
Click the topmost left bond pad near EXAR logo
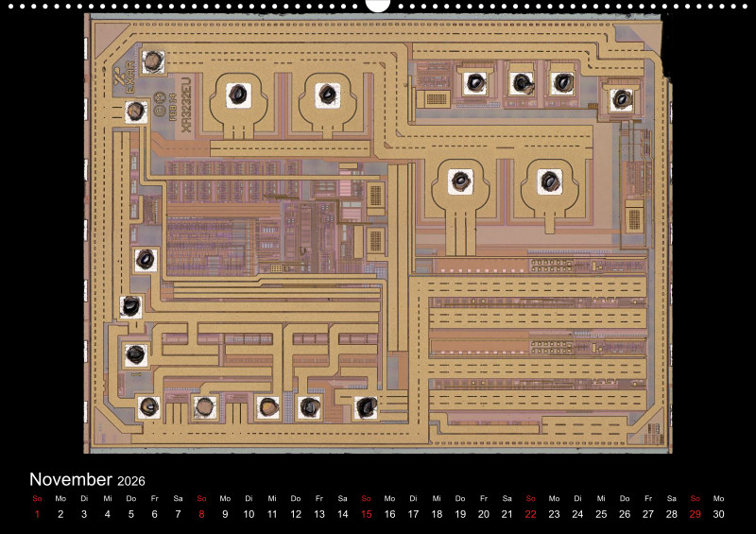pyautogui.click(x=151, y=61)
